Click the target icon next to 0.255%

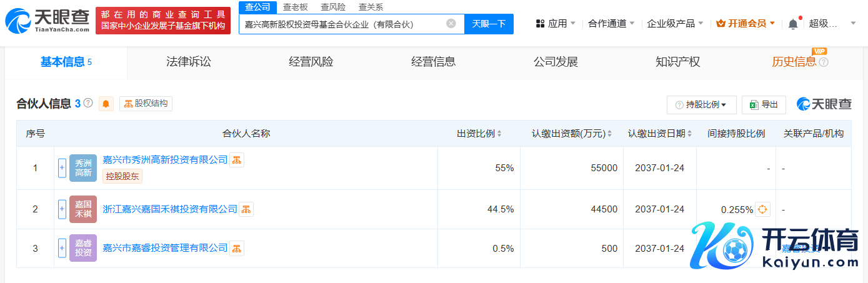coord(762,209)
